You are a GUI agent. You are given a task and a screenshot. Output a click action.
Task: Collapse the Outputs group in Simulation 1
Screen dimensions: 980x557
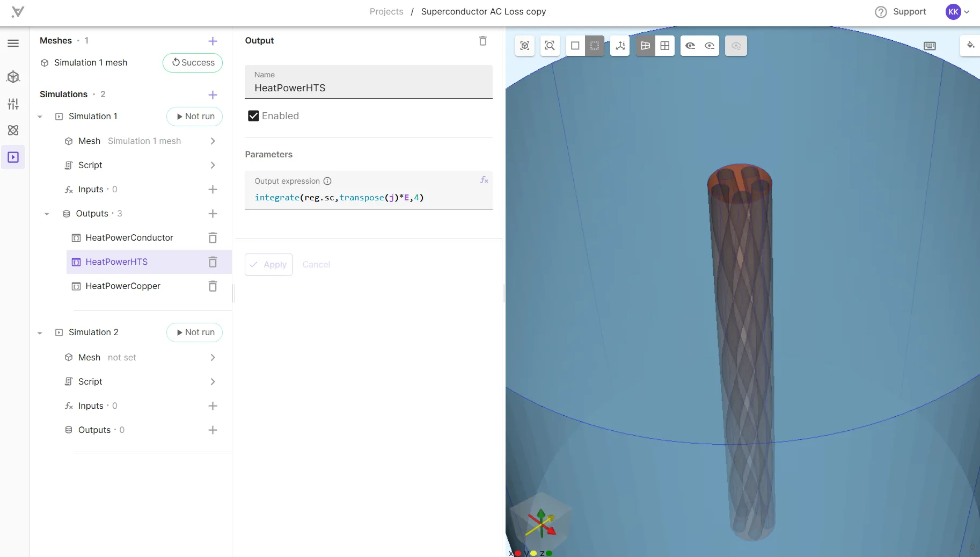47,214
